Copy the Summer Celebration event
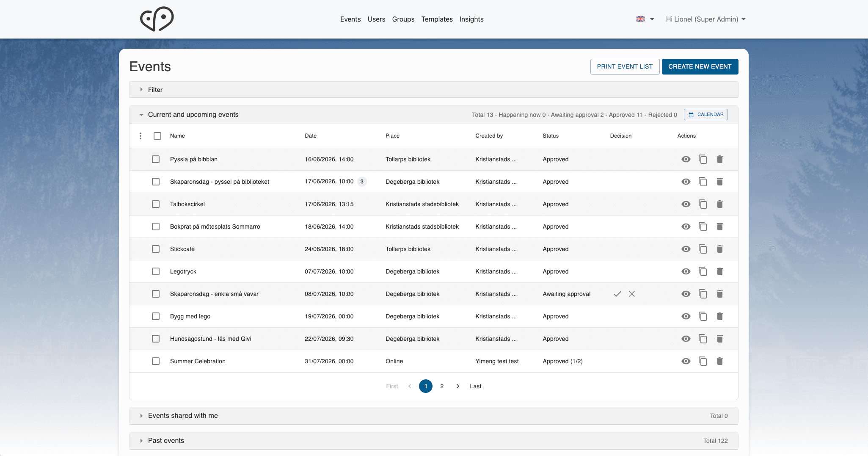 (x=703, y=361)
